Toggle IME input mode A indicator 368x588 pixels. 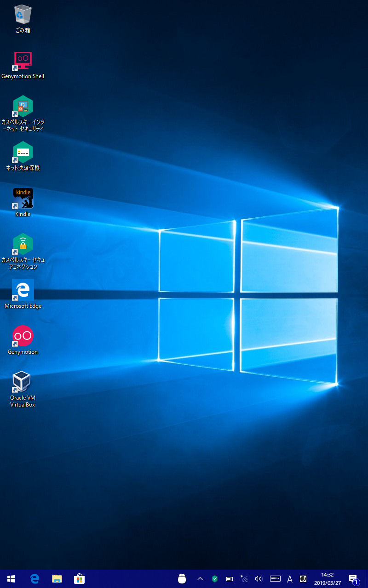290,579
